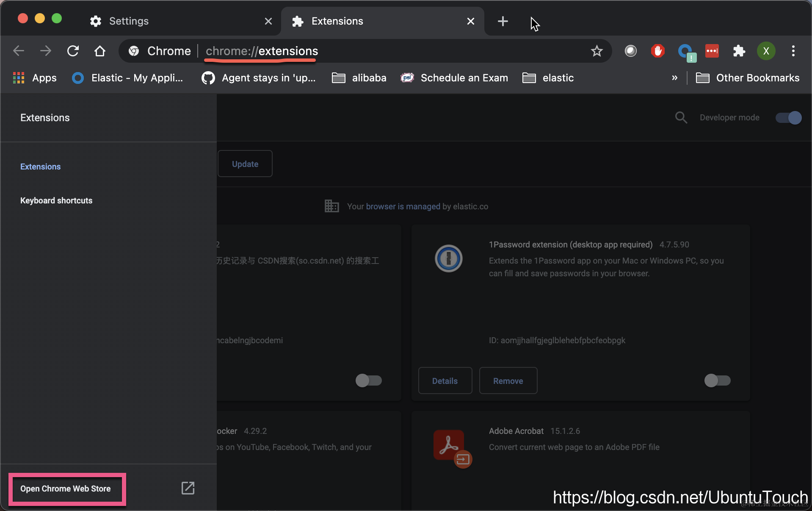Click the 1Password extension icon

(x=449, y=258)
